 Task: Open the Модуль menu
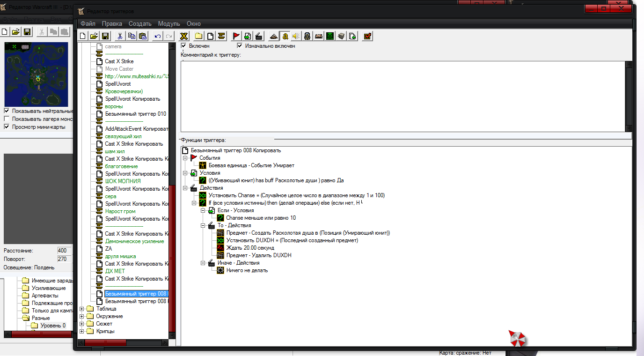169,23
